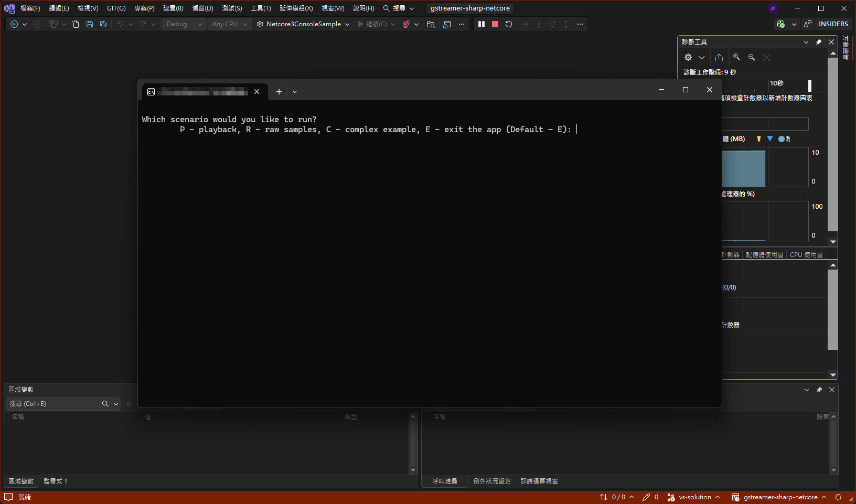Zoom in on the diagnostic timeline
Image resolution: width=856 pixels, height=504 pixels.
pyautogui.click(x=736, y=57)
